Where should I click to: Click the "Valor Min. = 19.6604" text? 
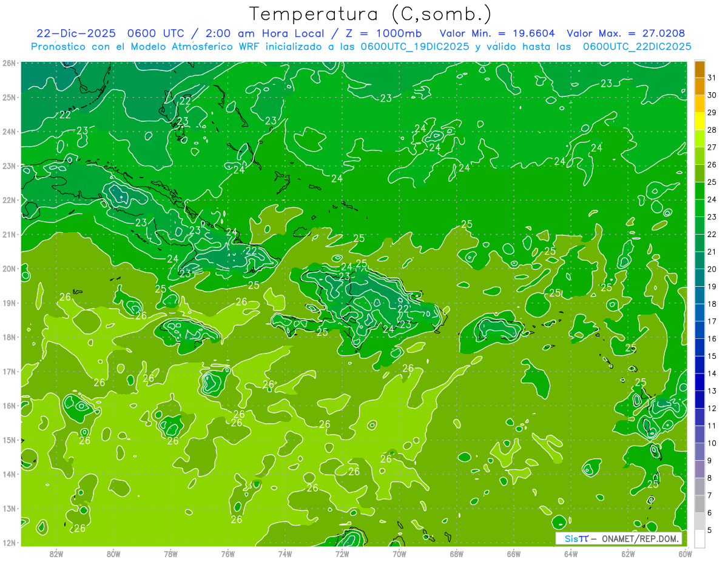click(x=497, y=33)
